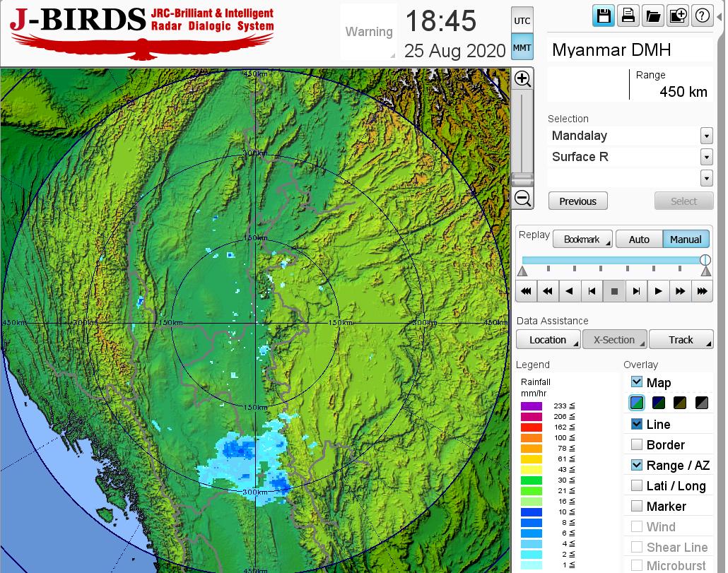The image size is (728, 573).
Task: Open the Bookmark replay dropdown
Action: coord(582,240)
